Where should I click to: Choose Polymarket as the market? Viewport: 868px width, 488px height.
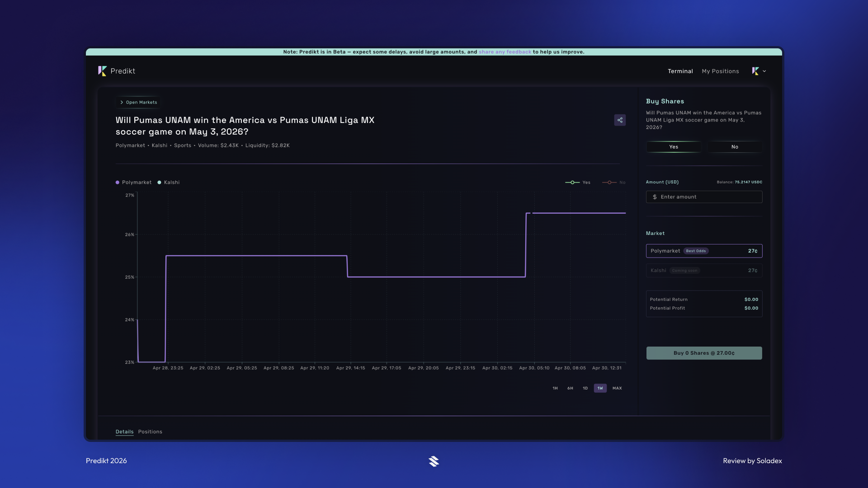point(704,251)
